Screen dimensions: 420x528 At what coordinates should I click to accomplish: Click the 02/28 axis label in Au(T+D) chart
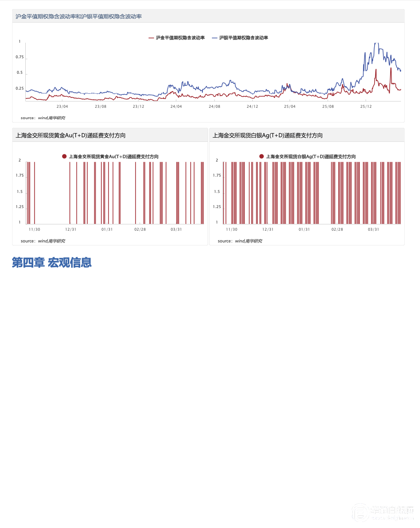point(140,230)
